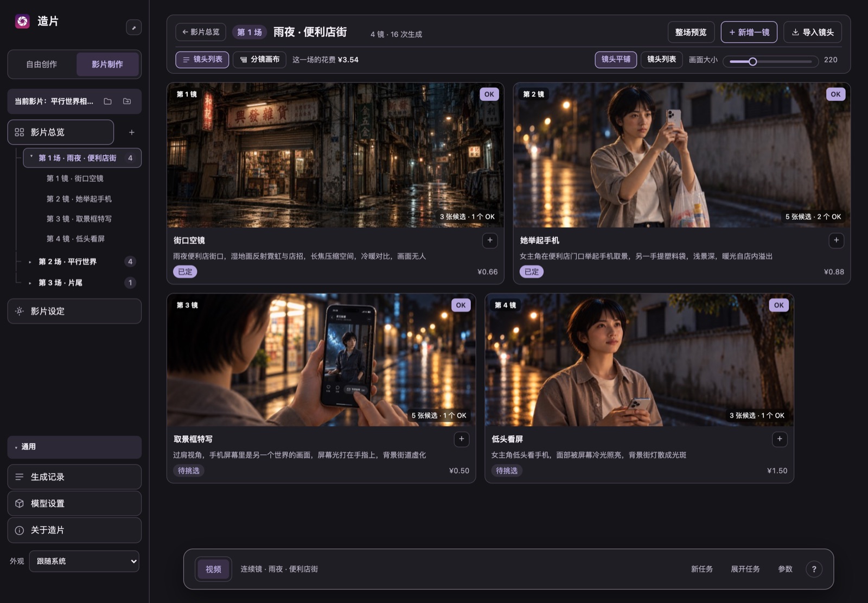This screenshot has width=868, height=603.
Task: Select 镜头平铺 layout toggle
Action: (616, 59)
